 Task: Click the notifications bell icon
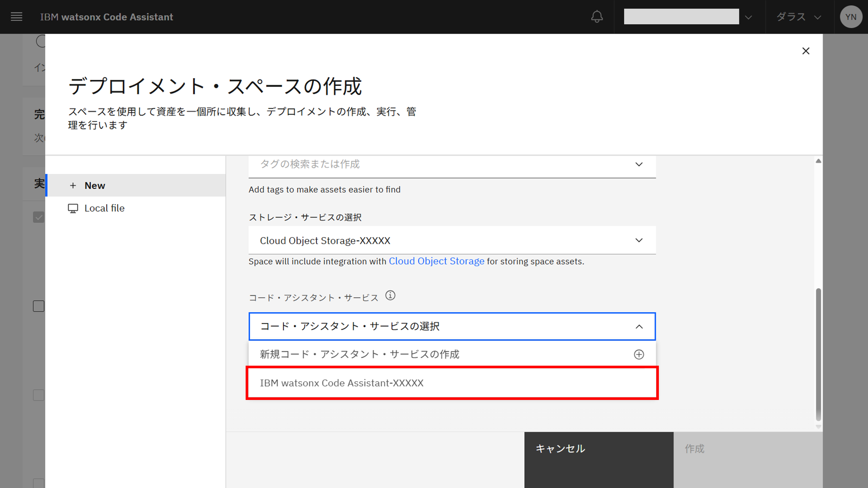coord(597,17)
